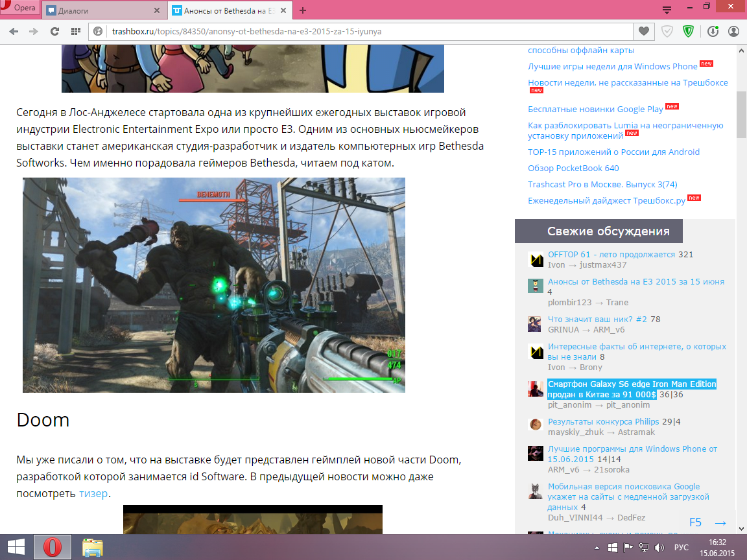
Task: Open the downloads extension icon
Action: pos(713,31)
